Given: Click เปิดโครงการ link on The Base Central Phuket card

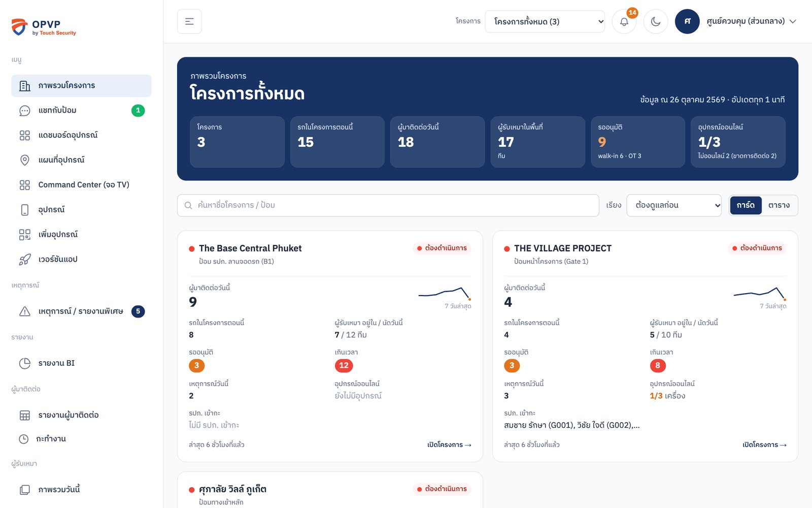Looking at the screenshot, I should pyautogui.click(x=449, y=444).
